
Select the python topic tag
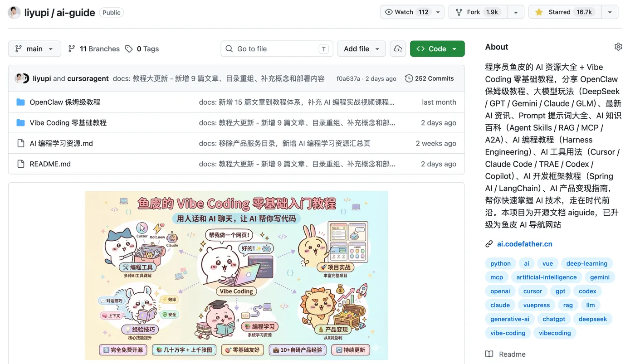coord(501,263)
